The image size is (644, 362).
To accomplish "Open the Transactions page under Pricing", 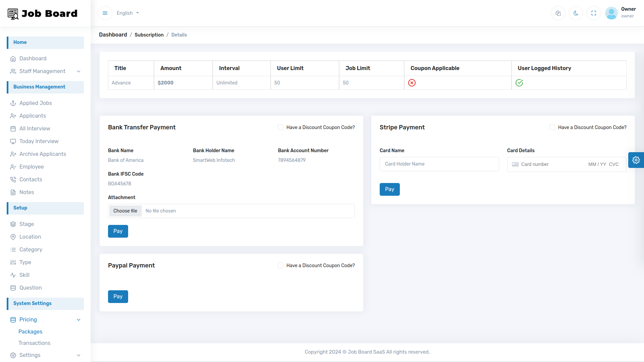I will [34, 343].
